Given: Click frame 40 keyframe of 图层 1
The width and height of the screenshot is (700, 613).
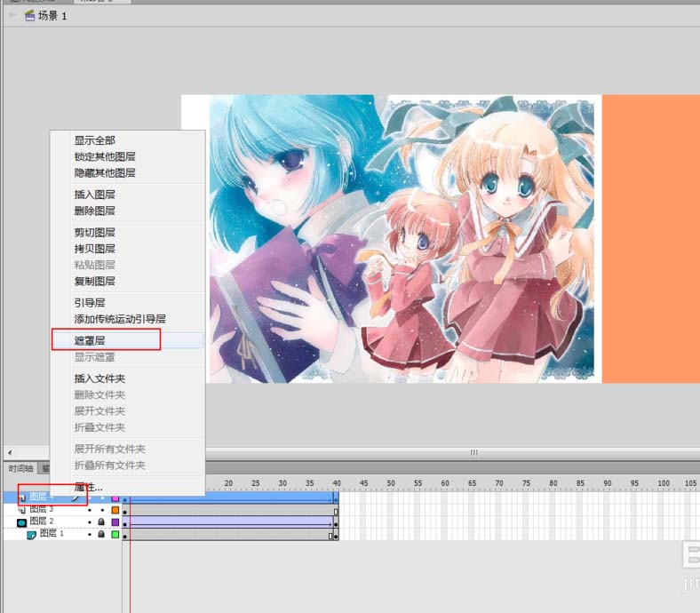Looking at the screenshot, I should tap(336, 536).
